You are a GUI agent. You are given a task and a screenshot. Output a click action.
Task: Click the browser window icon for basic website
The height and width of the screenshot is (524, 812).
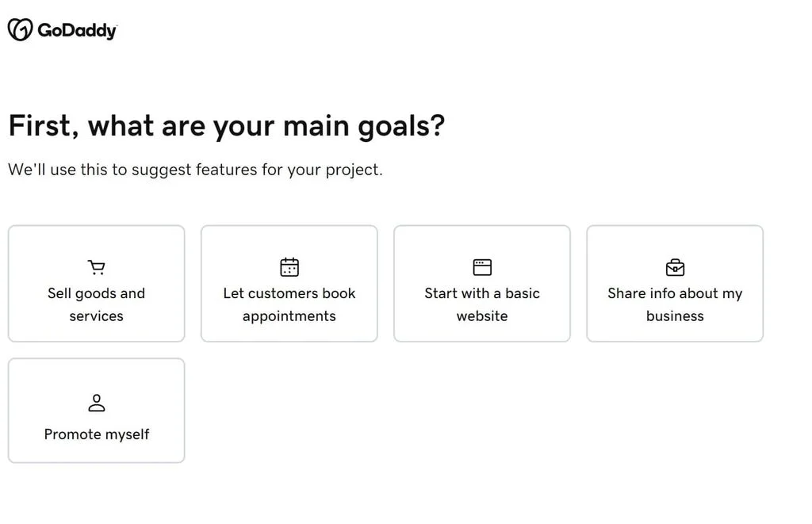(481, 266)
